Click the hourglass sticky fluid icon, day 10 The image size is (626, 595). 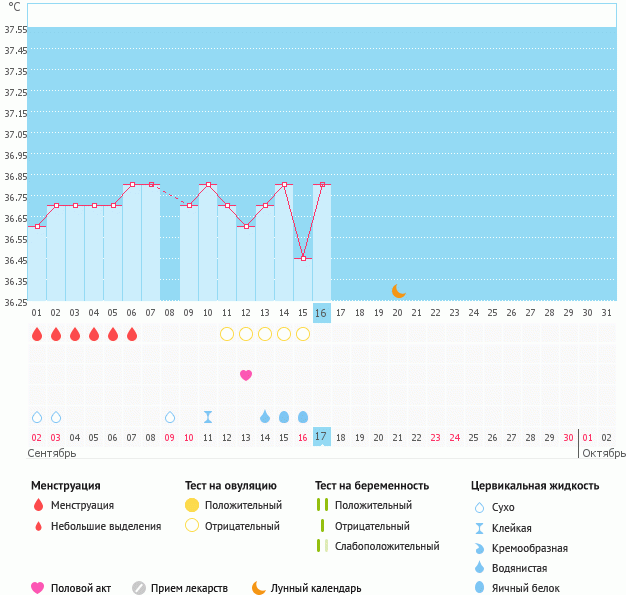click(x=208, y=416)
